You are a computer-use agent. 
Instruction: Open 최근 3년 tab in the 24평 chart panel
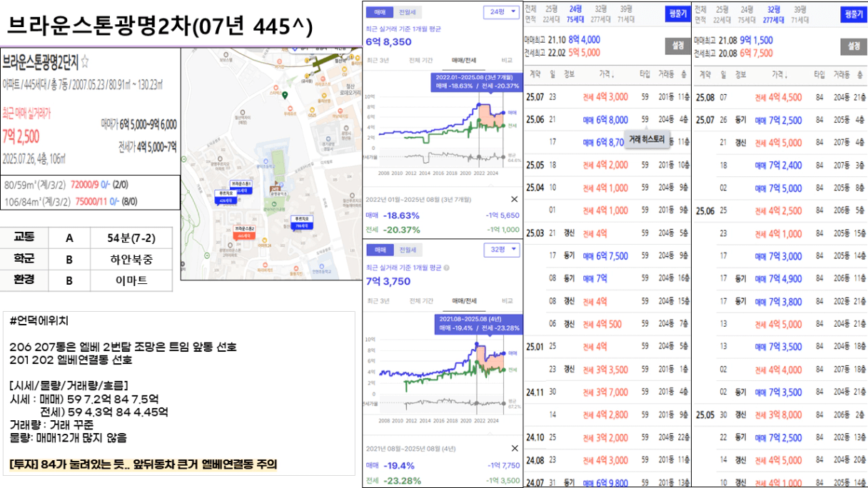(x=378, y=61)
